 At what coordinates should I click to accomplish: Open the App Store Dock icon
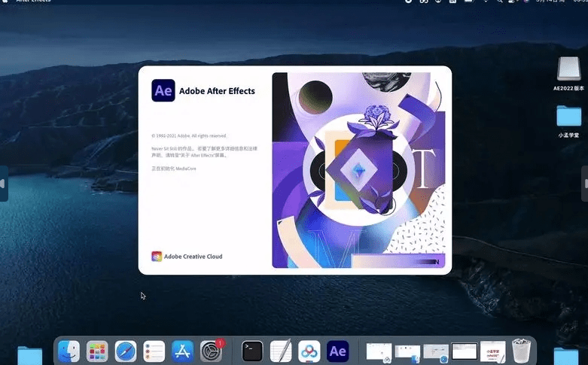183,351
